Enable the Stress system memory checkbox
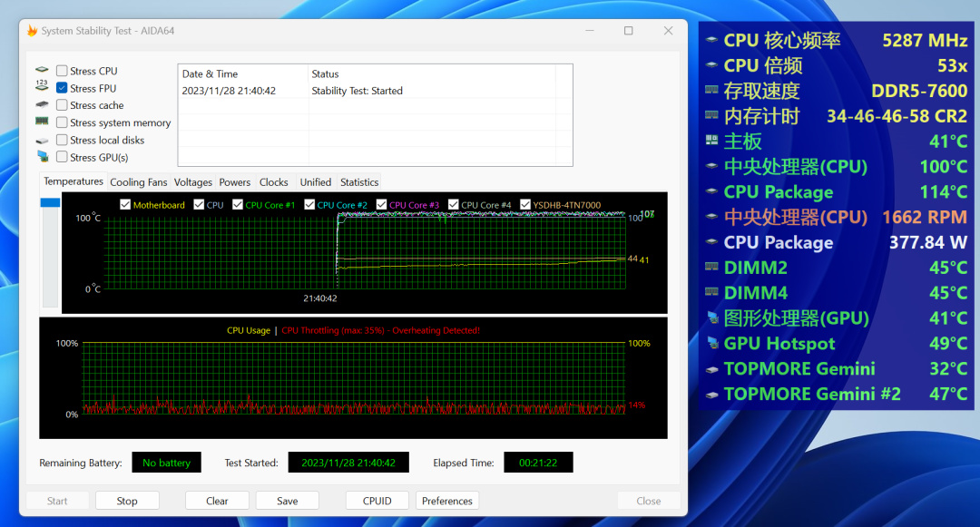The width and height of the screenshot is (980, 527). tap(62, 122)
